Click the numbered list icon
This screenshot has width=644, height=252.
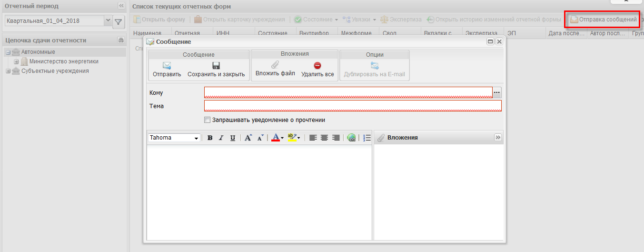[x=367, y=138]
